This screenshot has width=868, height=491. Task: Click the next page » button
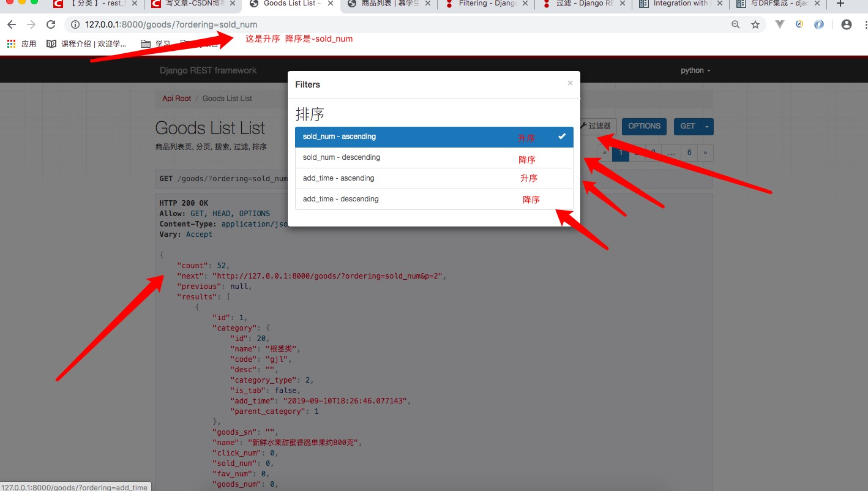tap(705, 152)
